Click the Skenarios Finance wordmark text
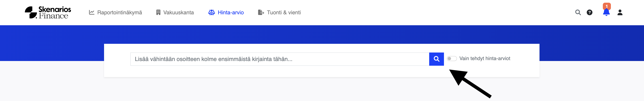 click(55, 13)
